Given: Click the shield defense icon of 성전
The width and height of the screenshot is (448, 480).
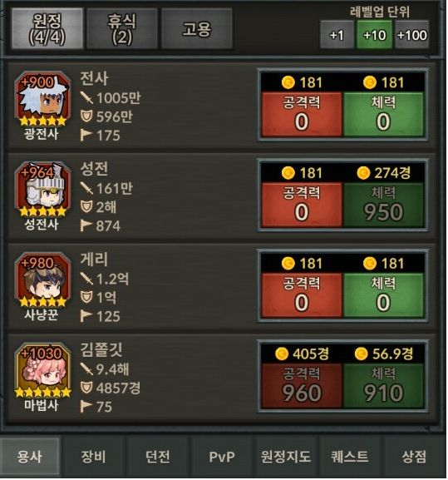Looking at the screenshot, I should coord(86,207).
